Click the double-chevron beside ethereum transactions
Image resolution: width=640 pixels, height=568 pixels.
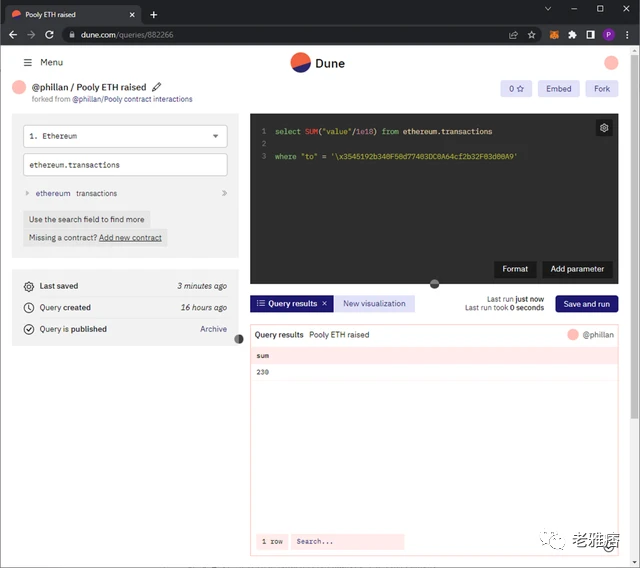click(224, 193)
